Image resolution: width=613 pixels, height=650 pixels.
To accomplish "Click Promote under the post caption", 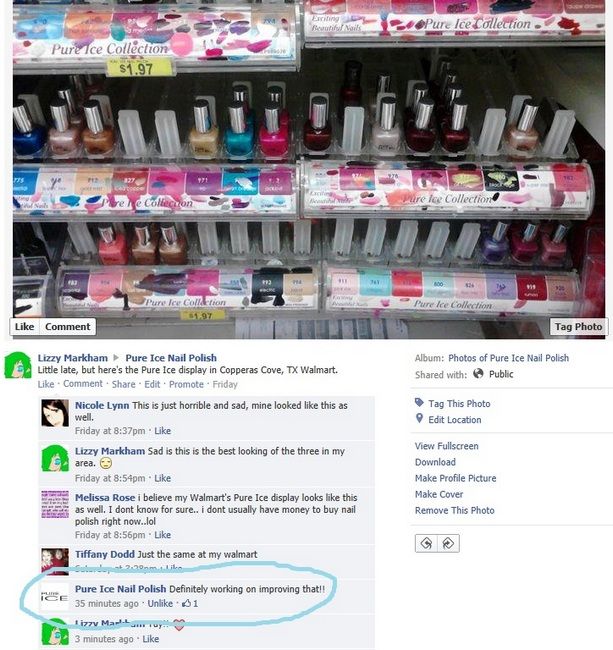I will [186, 384].
